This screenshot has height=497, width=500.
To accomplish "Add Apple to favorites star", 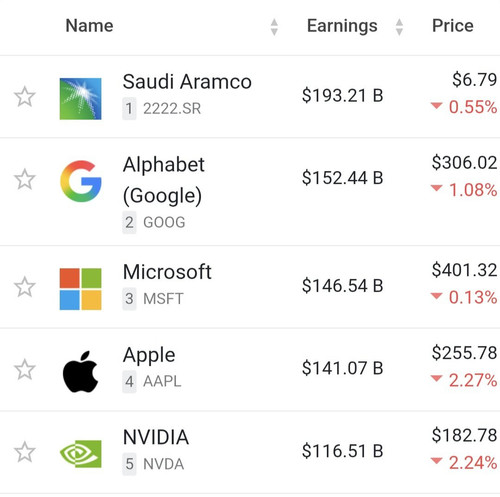I will click(25, 369).
